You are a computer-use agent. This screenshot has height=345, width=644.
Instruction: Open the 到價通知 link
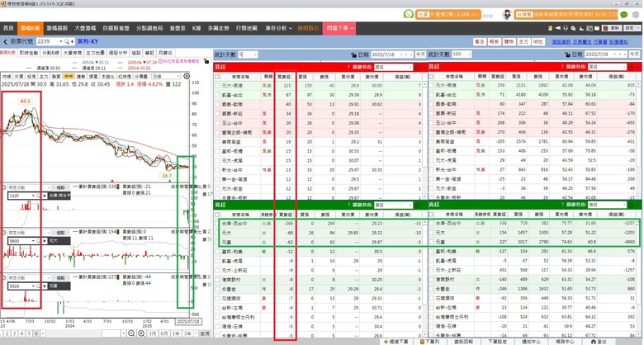(x=618, y=42)
